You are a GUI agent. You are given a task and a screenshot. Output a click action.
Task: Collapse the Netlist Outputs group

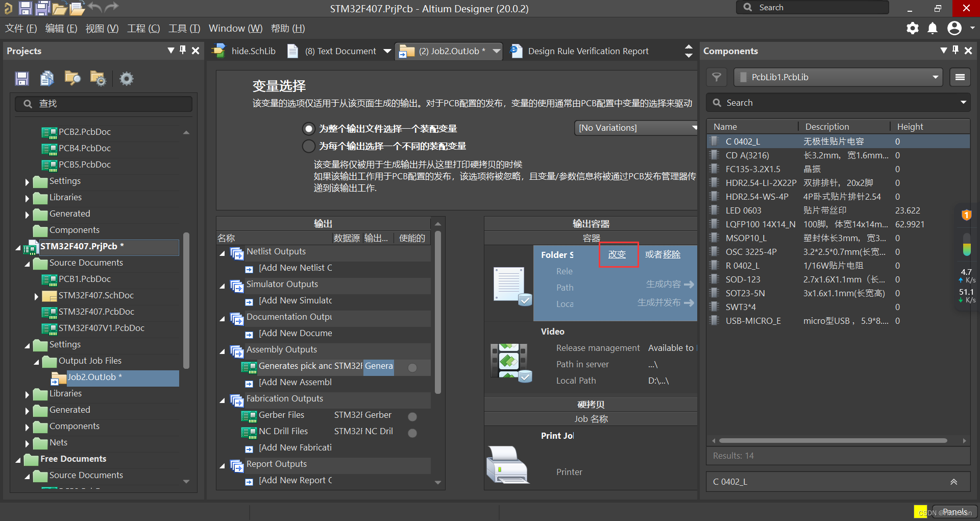pos(222,253)
